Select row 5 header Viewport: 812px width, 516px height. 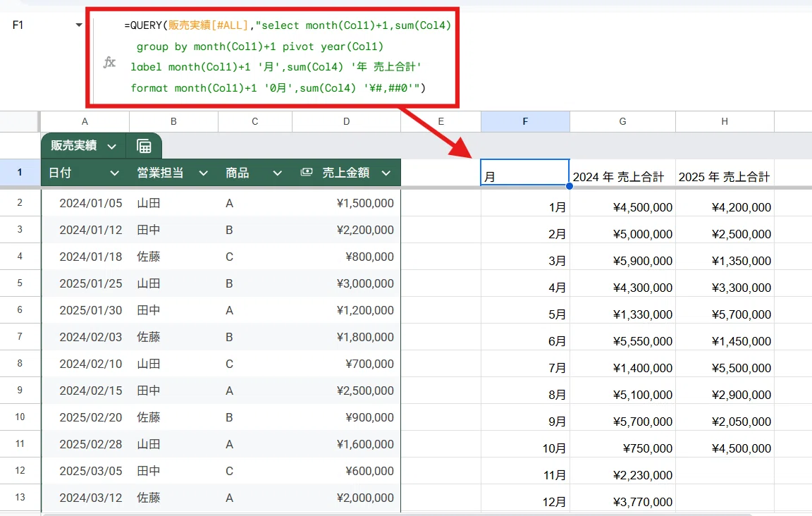click(x=20, y=283)
